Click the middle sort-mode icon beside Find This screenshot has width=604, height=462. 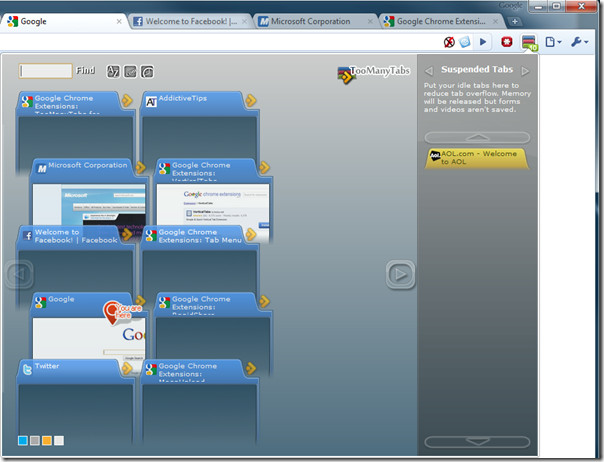(130, 71)
